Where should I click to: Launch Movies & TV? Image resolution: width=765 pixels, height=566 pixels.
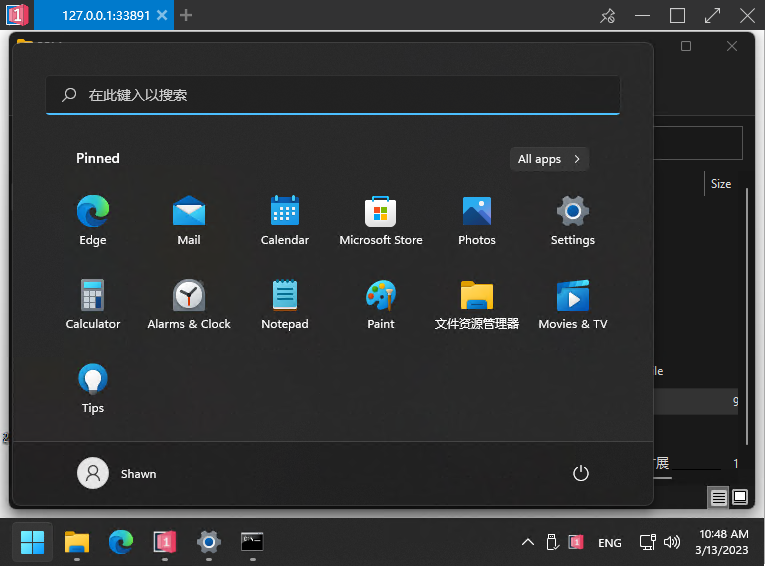[573, 304]
